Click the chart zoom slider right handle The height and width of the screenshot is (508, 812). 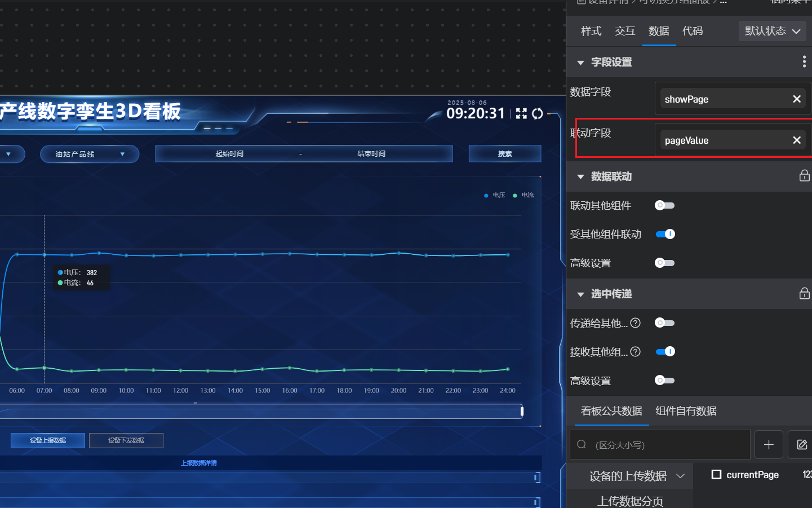pos(522,412)
